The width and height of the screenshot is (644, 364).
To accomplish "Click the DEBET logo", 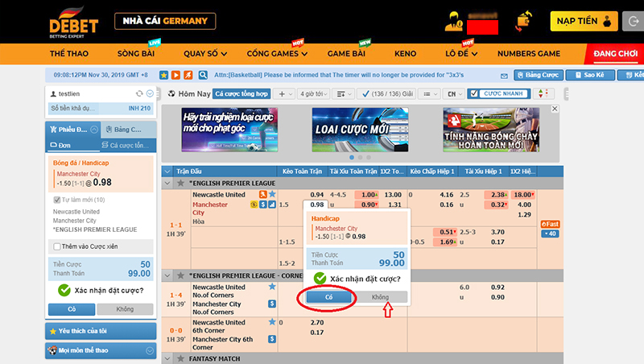I will [x=73, y=23].
